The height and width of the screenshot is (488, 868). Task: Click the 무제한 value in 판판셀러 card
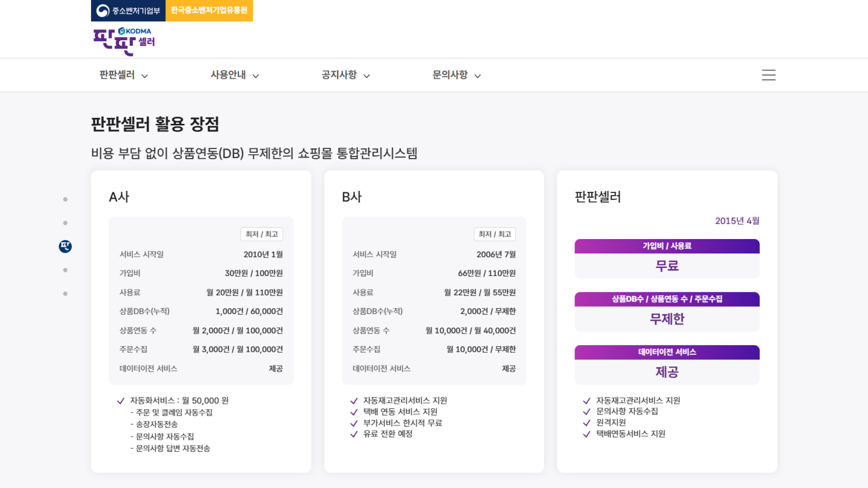(667, 319)
